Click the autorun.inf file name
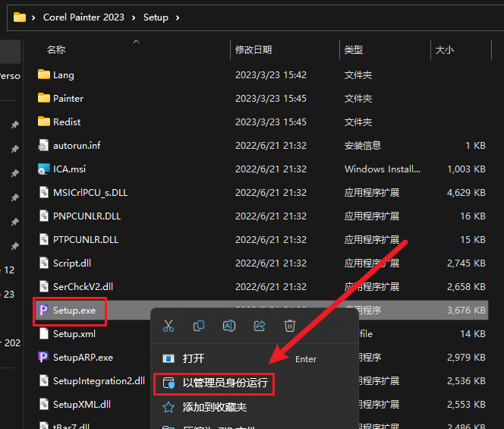Image resolution: width=504 pixels, height=429 pixels. coord(77,145)
